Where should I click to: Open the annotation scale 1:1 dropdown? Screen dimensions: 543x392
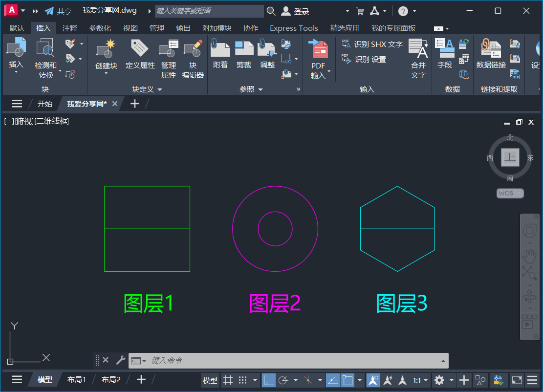[x=423, y=380]
